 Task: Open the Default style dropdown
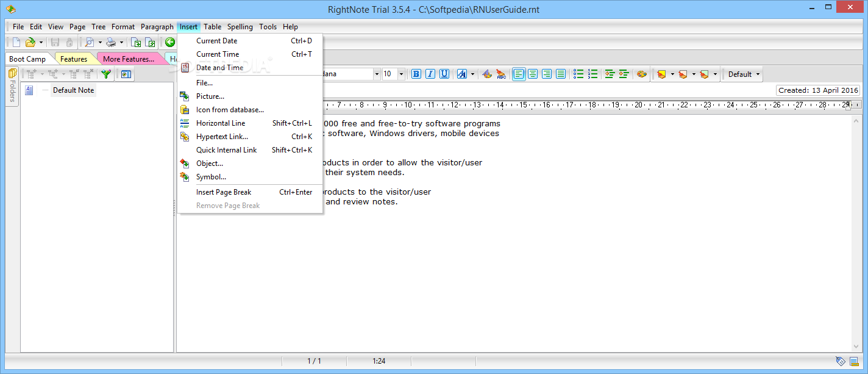coord(744,74)
